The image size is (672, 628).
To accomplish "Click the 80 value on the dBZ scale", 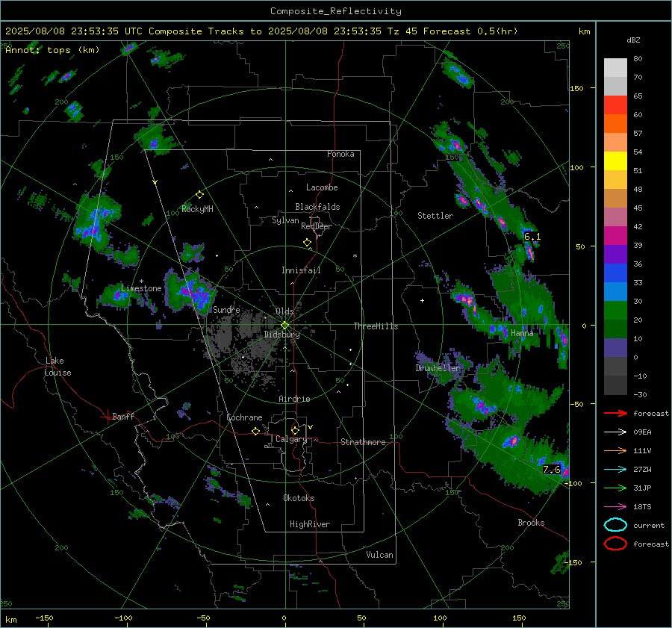I will click(638, 59).
